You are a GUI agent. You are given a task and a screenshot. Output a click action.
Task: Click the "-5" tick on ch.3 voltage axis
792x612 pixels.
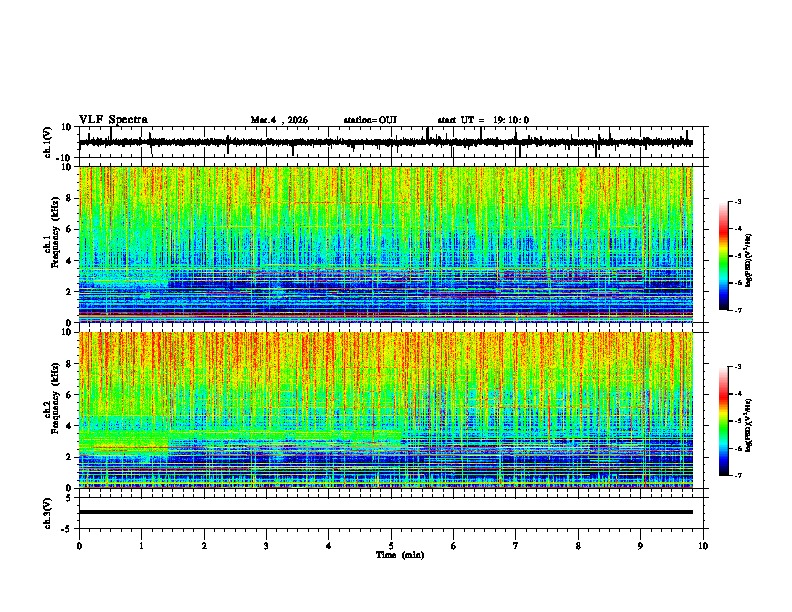click(67, 529)
